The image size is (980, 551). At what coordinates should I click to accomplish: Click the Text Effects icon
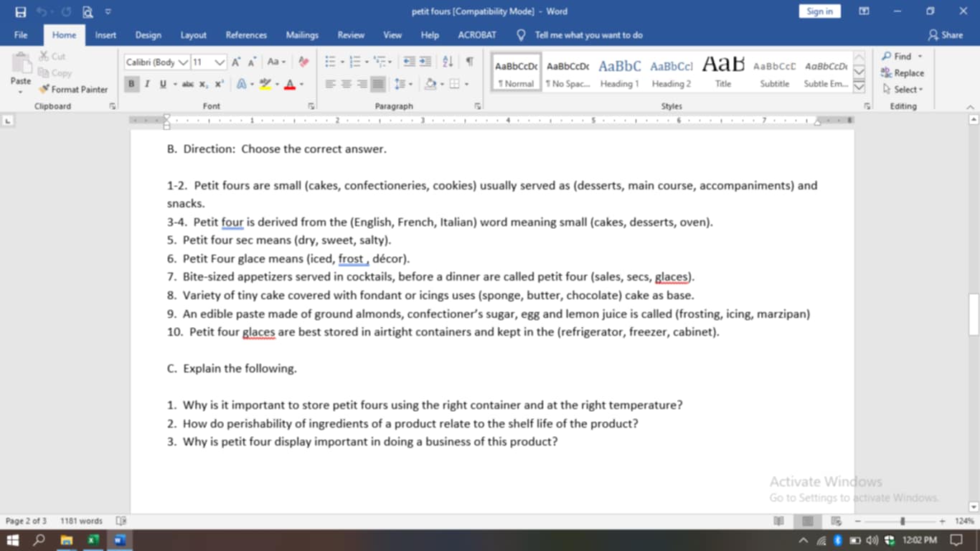pyautogui.click(x=240, y=84)
